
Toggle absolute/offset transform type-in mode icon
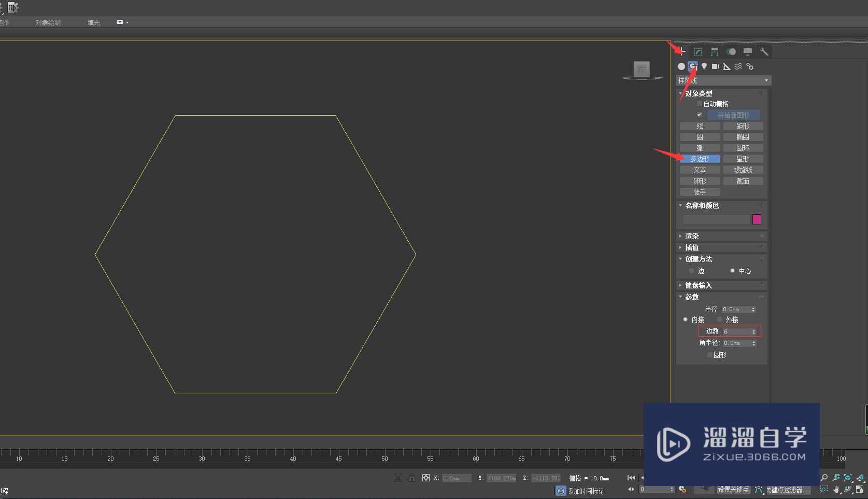coord(425,478)
